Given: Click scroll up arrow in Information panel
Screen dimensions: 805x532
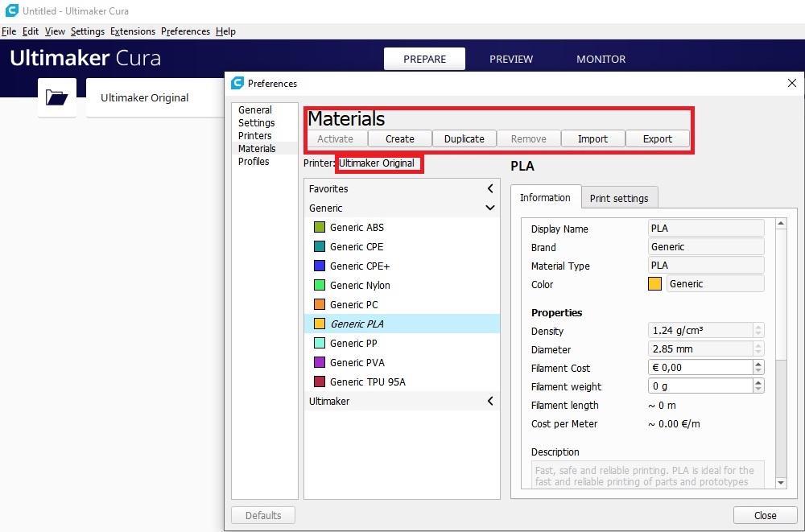Looking at the screenshot, I should (x=781, y=224).
